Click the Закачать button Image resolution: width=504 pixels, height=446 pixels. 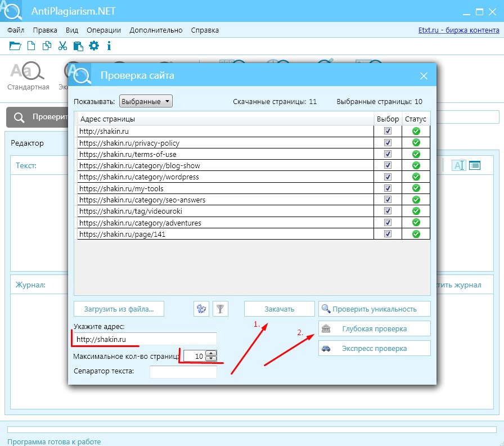coord(280,309)
